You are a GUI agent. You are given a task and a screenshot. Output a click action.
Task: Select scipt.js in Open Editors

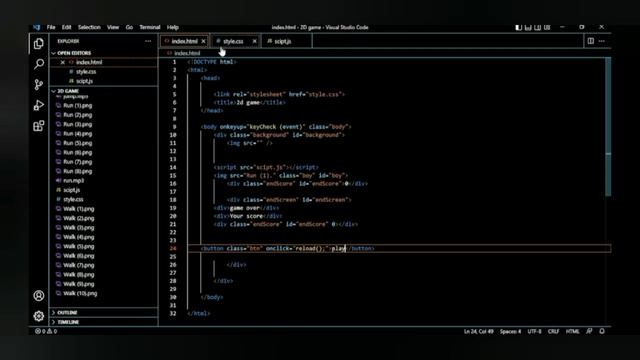[84, 81]
